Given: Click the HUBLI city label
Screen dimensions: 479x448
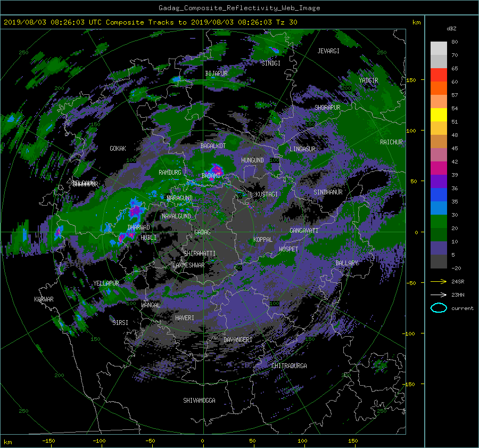Looking at the screenshot, I should pyautogui.click(x=148, y=238).
